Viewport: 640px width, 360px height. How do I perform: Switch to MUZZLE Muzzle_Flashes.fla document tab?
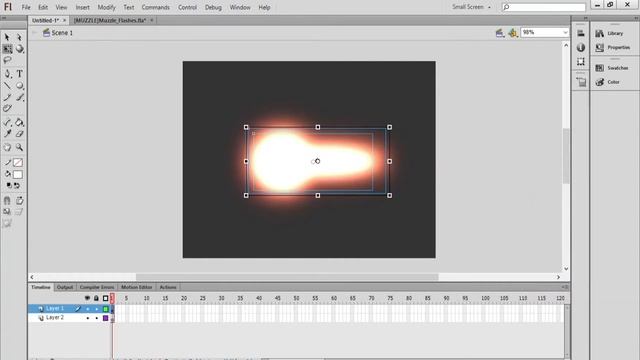tap(109, 20)
